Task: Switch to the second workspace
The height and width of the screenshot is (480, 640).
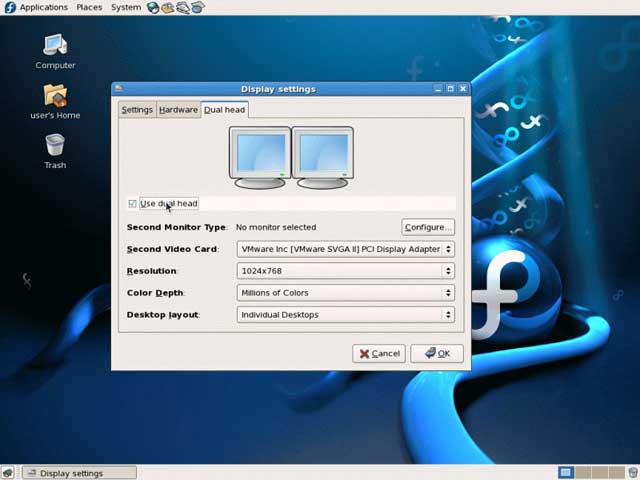Action: pos(583,473)
